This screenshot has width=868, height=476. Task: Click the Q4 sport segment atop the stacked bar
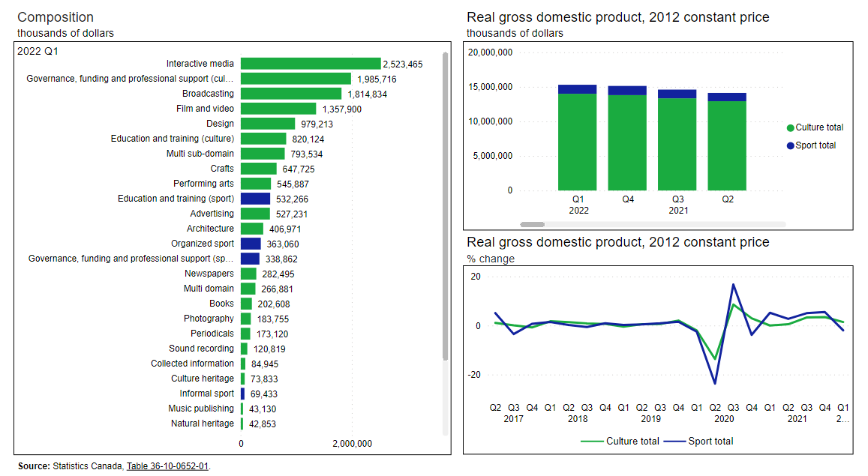tap(627, 91)
